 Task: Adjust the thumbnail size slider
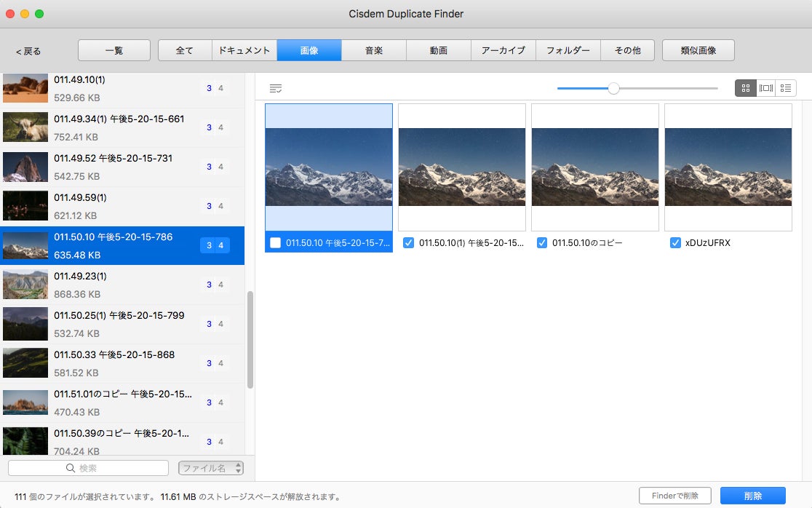(613, 89)
